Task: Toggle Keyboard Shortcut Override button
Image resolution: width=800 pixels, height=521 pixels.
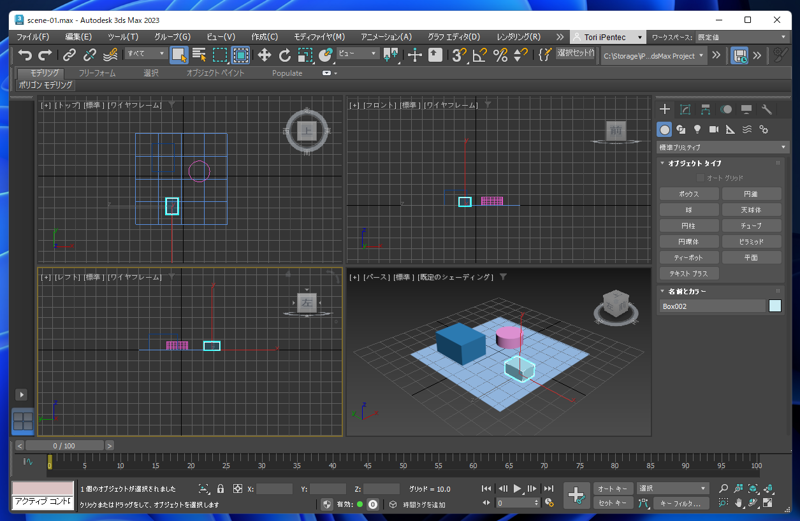Action: coord(435,55)
